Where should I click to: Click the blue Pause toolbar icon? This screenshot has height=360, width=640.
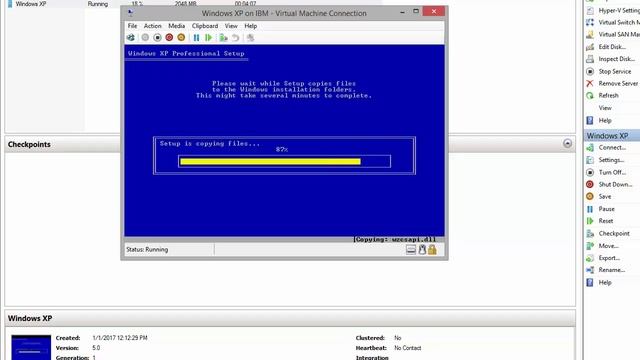pos(196,38)
